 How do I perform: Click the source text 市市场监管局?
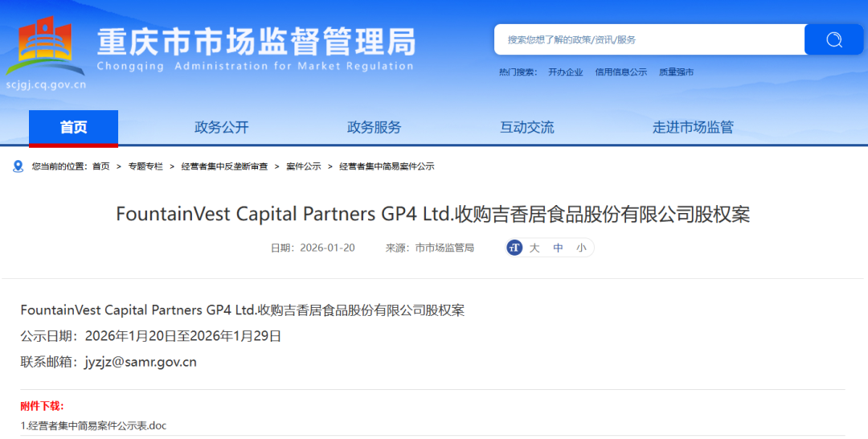point(444,248)
